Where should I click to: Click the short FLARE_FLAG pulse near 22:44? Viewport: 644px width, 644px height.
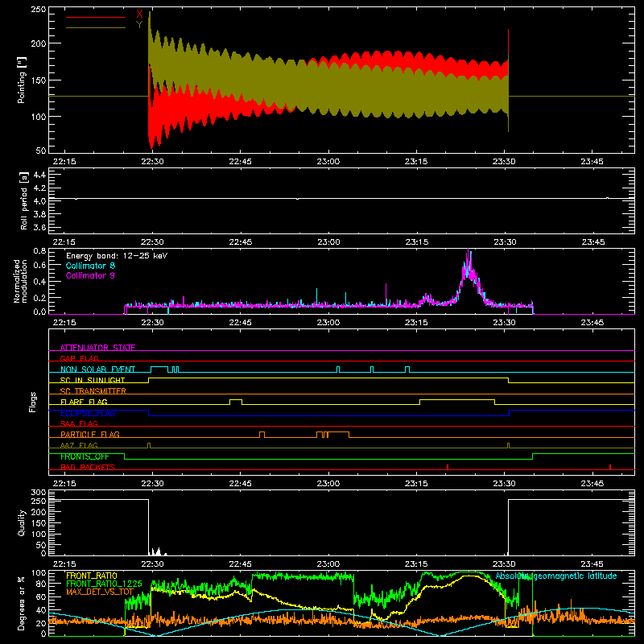tap(236, 402)
